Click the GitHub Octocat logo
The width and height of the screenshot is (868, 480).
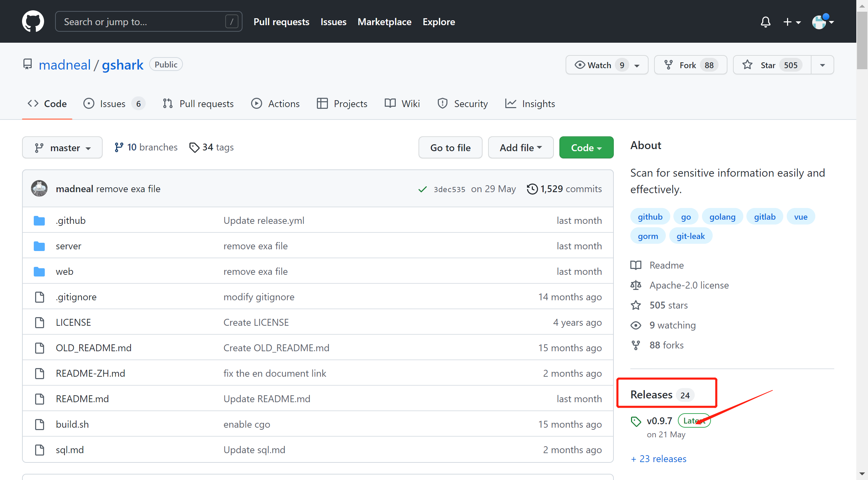tap(33, 21)
